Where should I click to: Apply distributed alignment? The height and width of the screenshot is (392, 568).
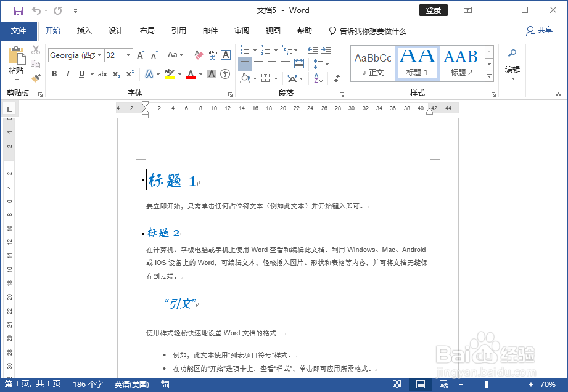(x=299, y=65)
